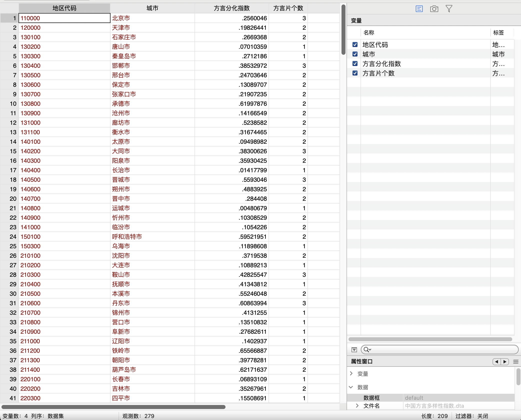Viewport: 521px width, 420px height.
Task: Select the 方言片个数 column header
Action: (x=288, y=8)
